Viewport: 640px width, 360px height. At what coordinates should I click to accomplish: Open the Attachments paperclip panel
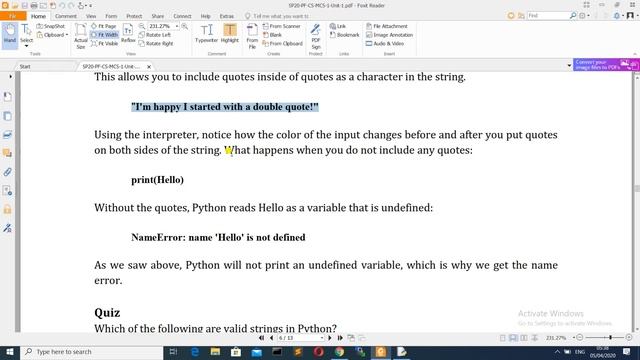pyautogui.click(x=7, y=172)
